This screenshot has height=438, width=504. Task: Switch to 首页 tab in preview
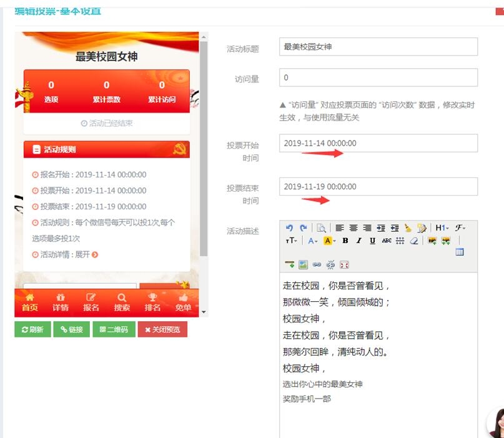tap(29, 302)
